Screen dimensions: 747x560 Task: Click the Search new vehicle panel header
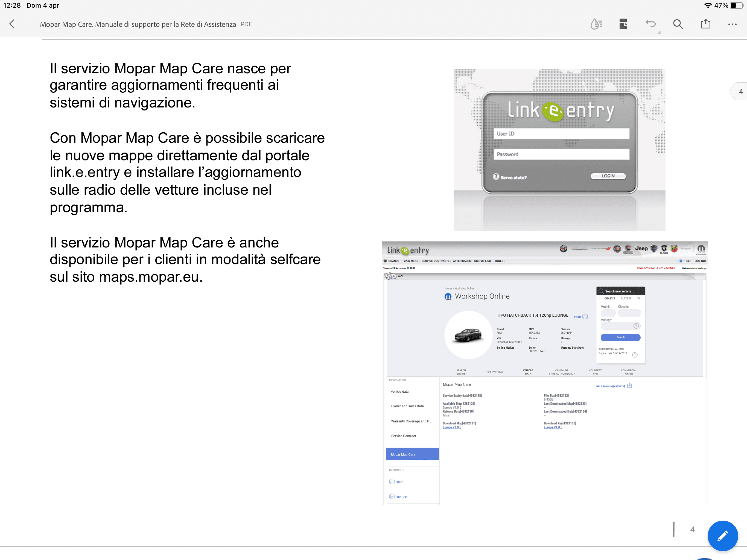click(620, 291)
